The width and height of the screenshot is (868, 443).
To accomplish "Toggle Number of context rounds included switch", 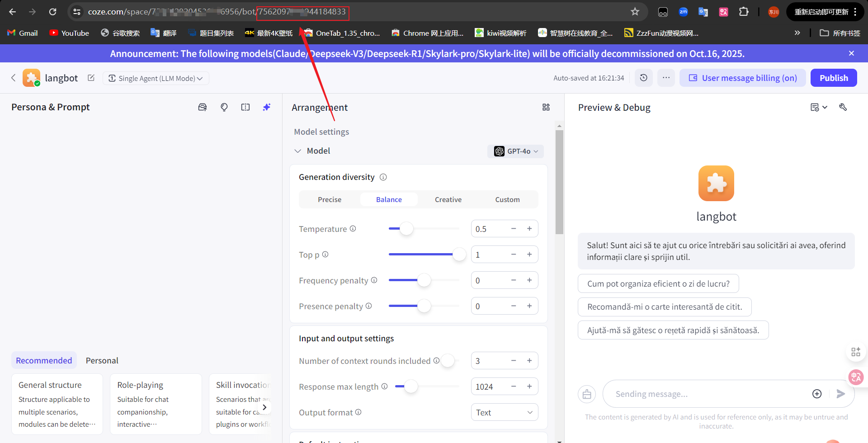I will coord(448,360).
